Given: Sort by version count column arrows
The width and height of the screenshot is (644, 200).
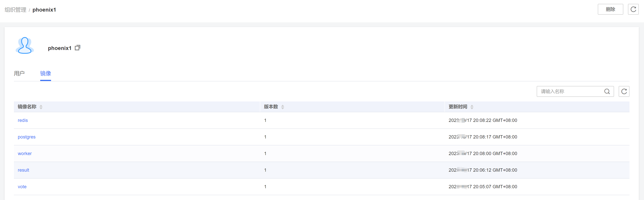Looking at the screenshot, I should [282, 107].
